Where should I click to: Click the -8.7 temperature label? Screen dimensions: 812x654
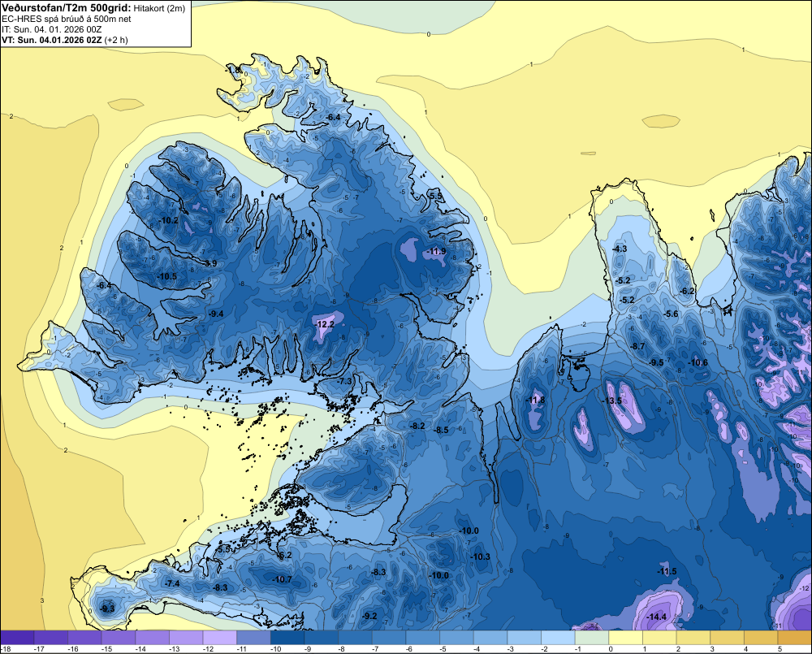(637, 346)
